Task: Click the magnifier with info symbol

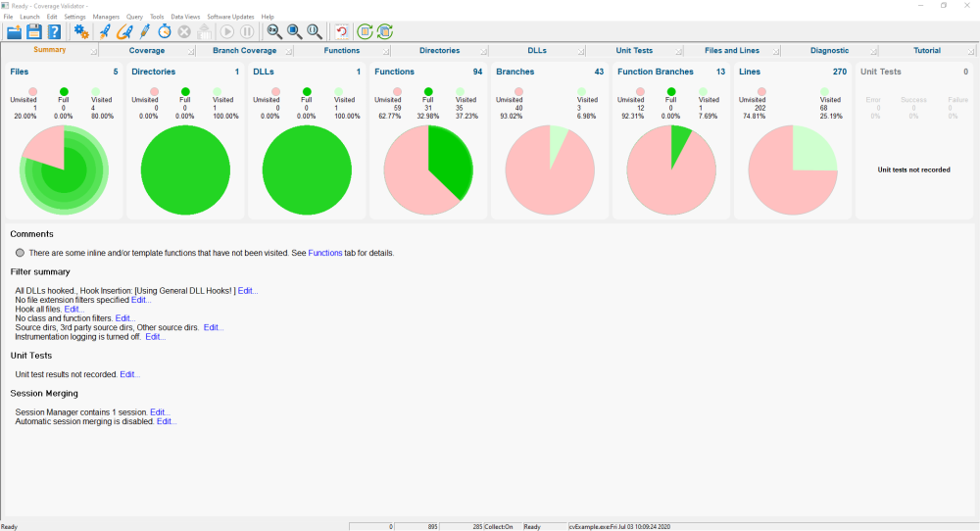Action: [315, 32]
